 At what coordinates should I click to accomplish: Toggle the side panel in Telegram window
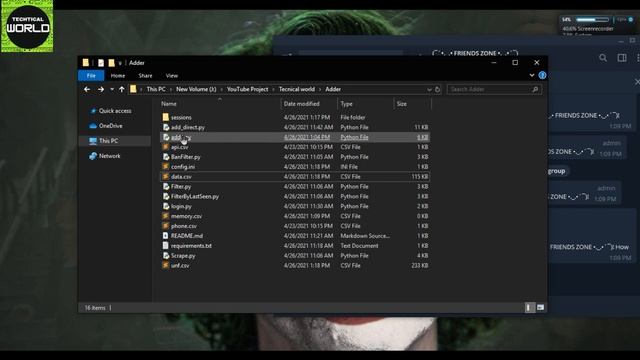(x=622, y=58)
